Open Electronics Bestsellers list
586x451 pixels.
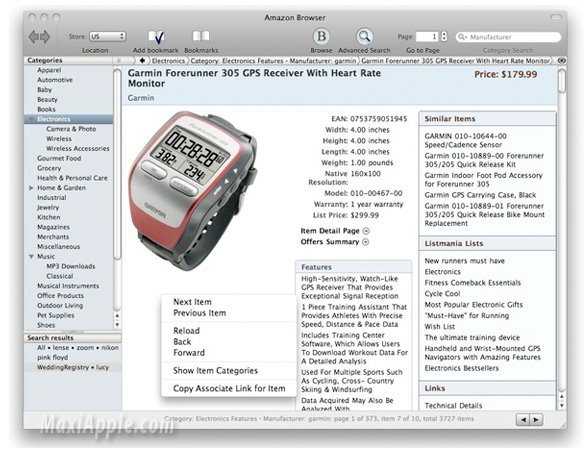[x=462, y=368]
